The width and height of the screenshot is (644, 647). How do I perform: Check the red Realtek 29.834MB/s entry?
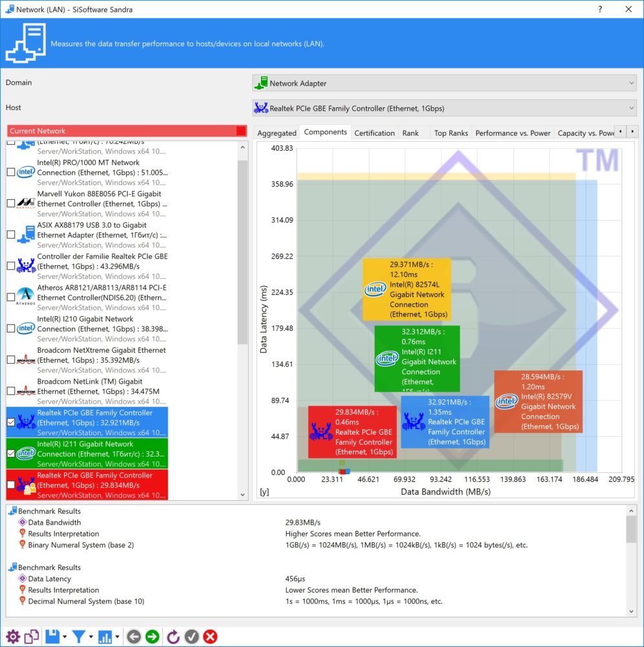coord(11,485)
